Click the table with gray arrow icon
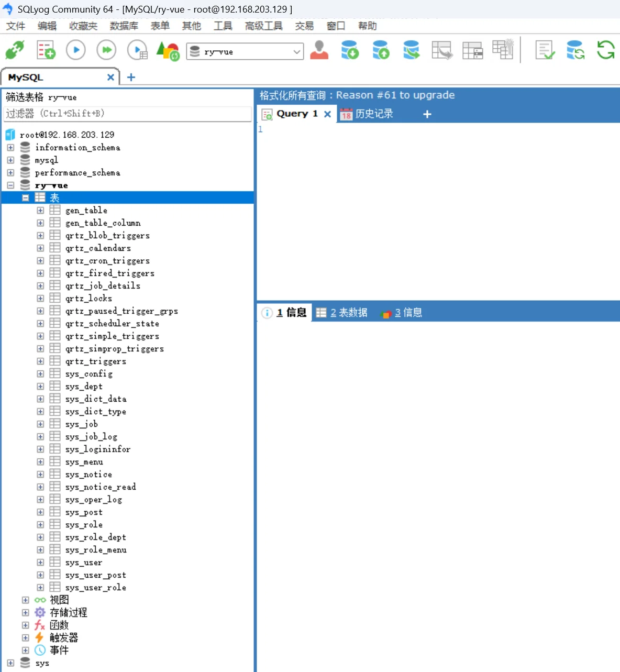 pyautogui.click(x=442, y=50)
